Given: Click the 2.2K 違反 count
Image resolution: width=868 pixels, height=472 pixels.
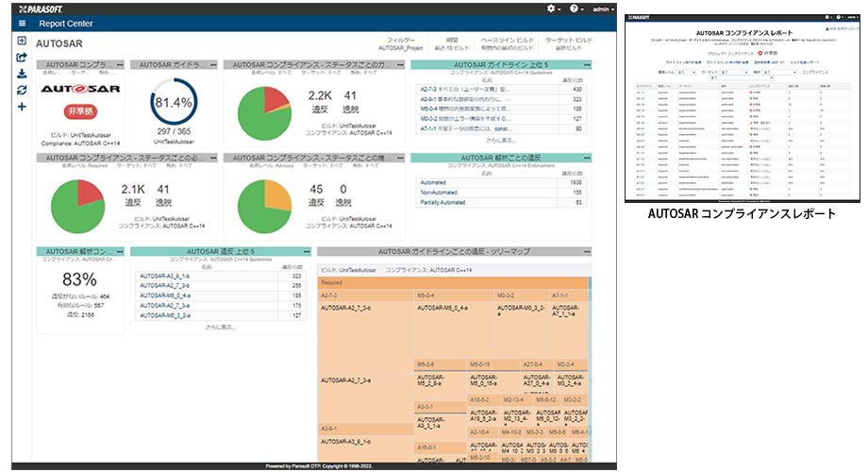Looking at the screenshot, I should (x=320, y=102).
